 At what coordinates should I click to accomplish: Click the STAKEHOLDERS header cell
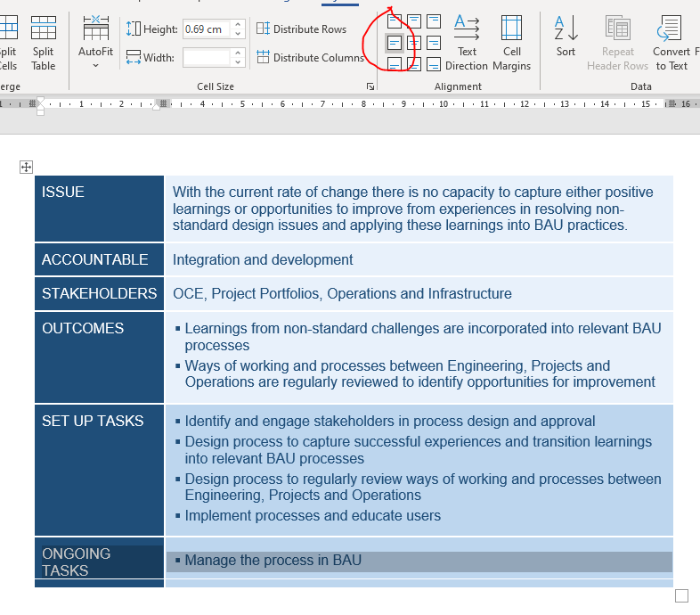click(99, 293)
